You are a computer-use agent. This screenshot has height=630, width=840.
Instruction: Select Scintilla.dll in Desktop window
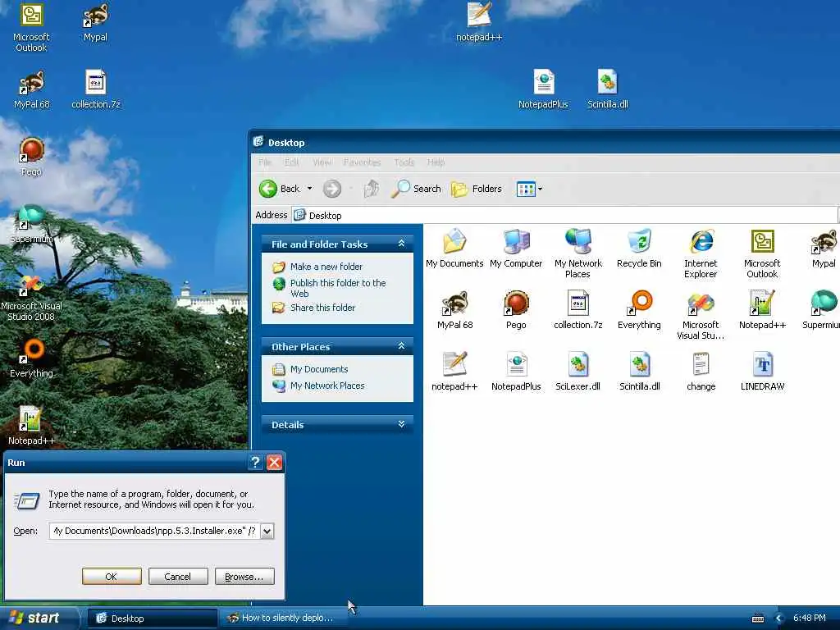(640, 372)
